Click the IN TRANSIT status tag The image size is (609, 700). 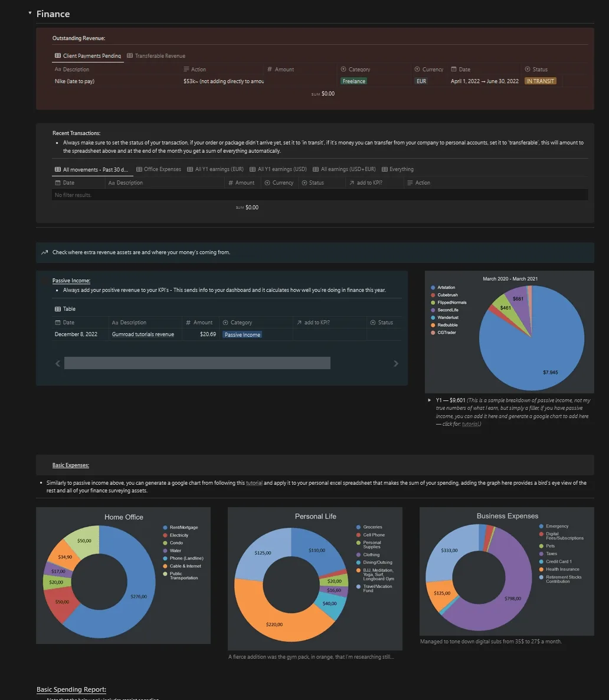tap(540, 81)
